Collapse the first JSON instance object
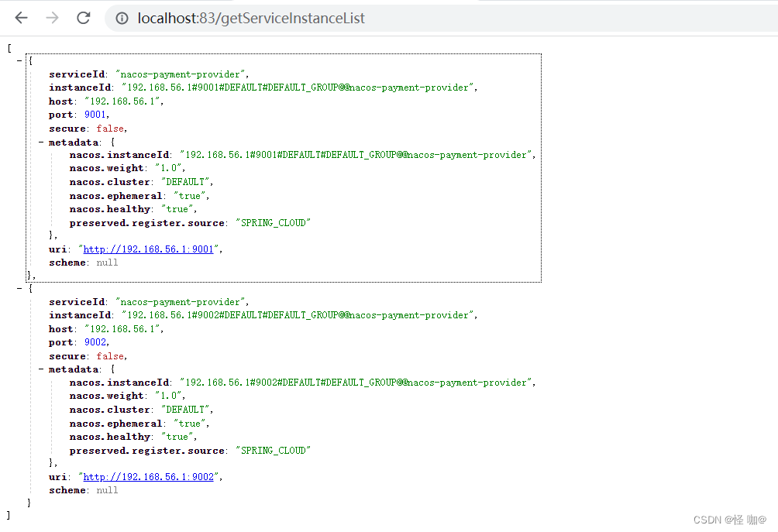Screen dimensions: 778x532 tap(20, 60)
